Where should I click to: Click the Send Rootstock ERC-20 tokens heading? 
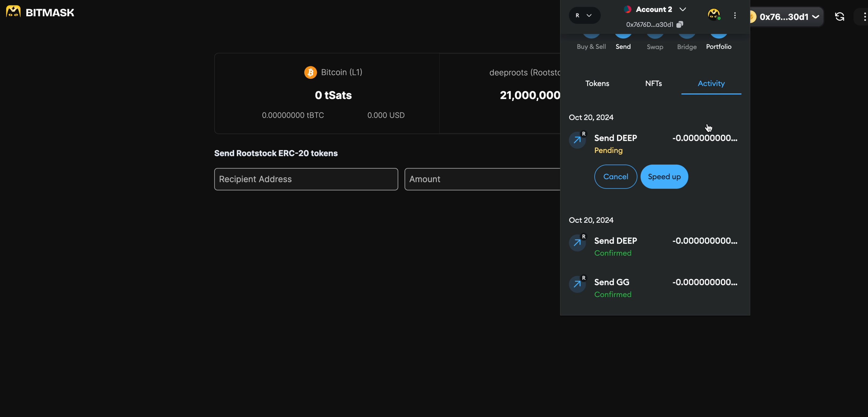click(x=276, y=153)
